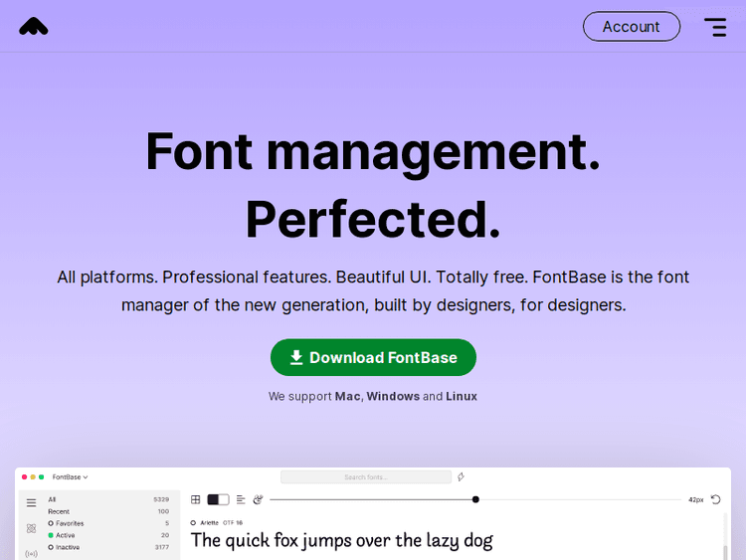The height and width of the screenshot is (560, 746).
Task: Select the All fonts category
Action: pyautogui.click(x=53, y=499)
